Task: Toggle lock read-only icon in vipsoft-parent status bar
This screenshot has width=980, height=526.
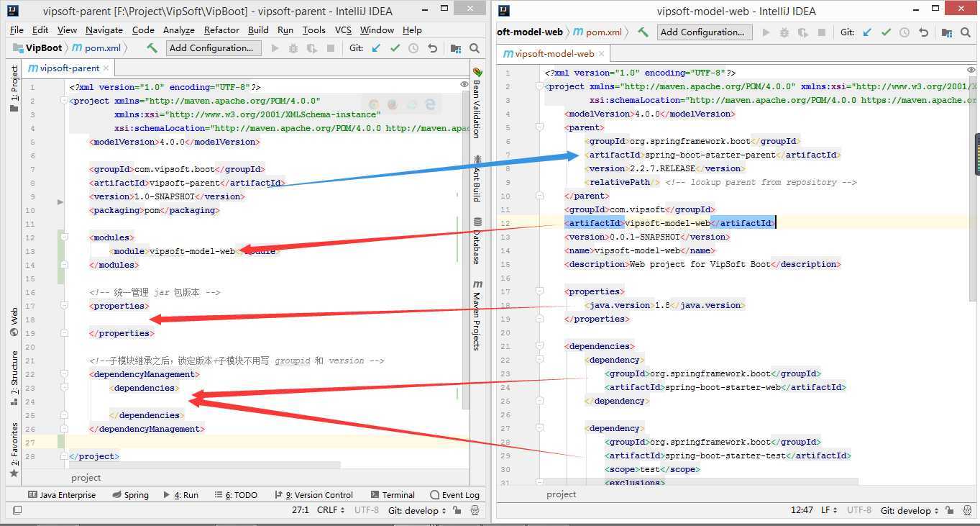Action: [459, 510]
